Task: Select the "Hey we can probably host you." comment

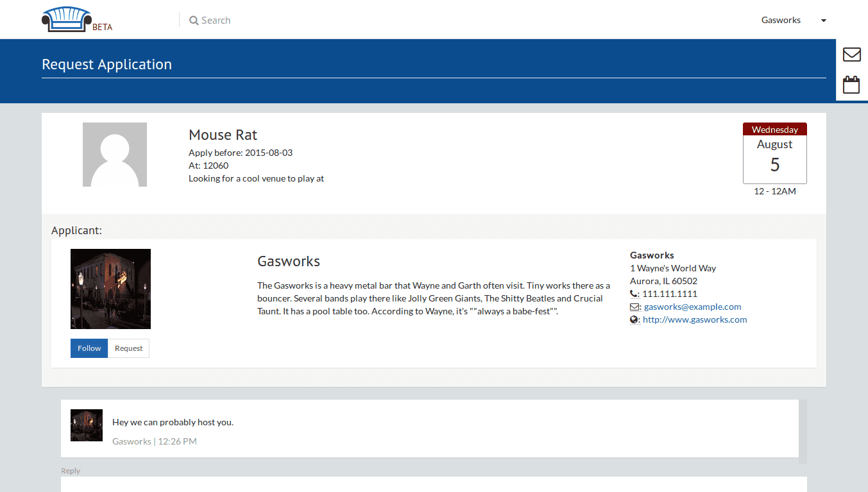Action: click(x=173, y=422)
